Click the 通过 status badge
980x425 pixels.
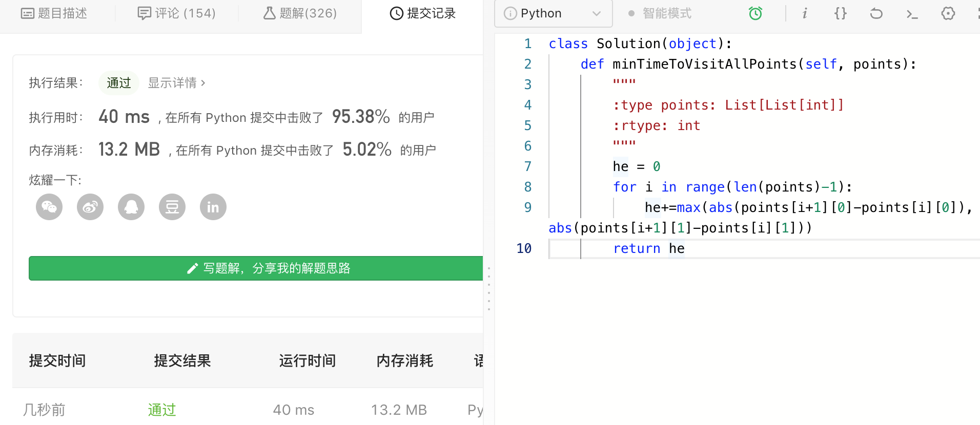(x=119, y=83)
